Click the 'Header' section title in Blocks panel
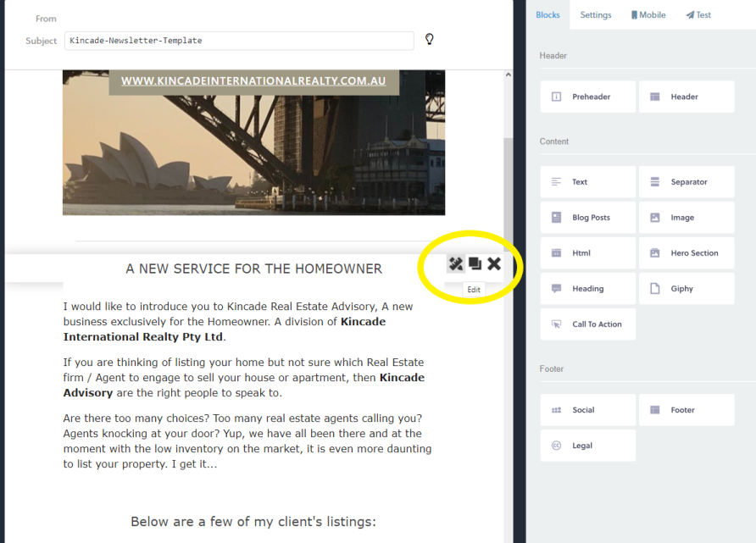Viewport: 756px width, 543px height. click(553, 55)
